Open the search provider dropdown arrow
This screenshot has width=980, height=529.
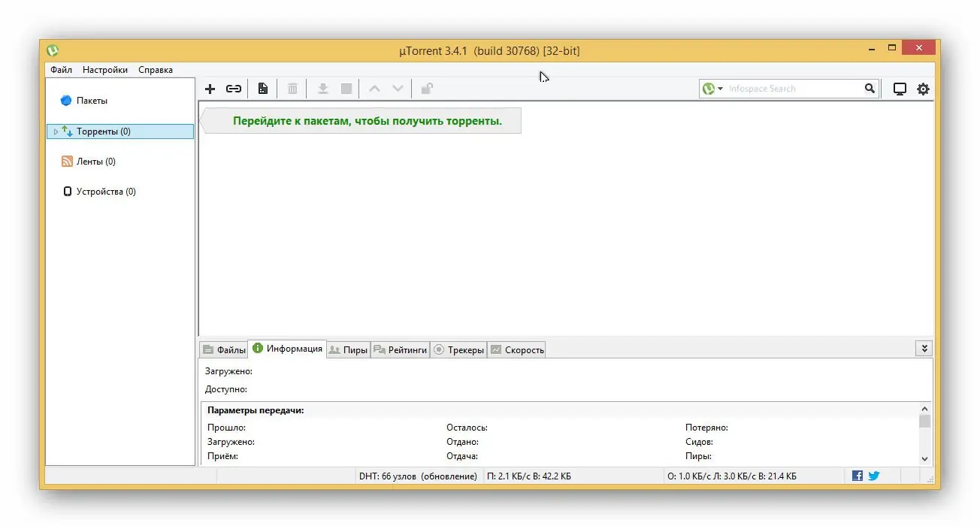720,89
